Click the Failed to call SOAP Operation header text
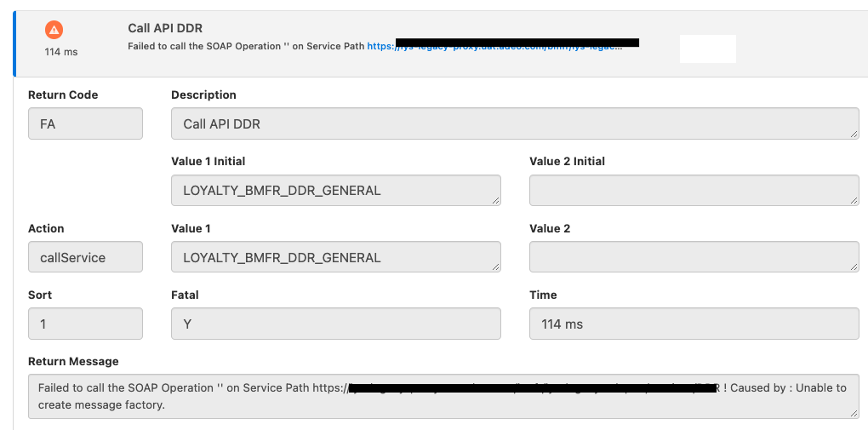 pyautogui.click(x=246, y=47)
